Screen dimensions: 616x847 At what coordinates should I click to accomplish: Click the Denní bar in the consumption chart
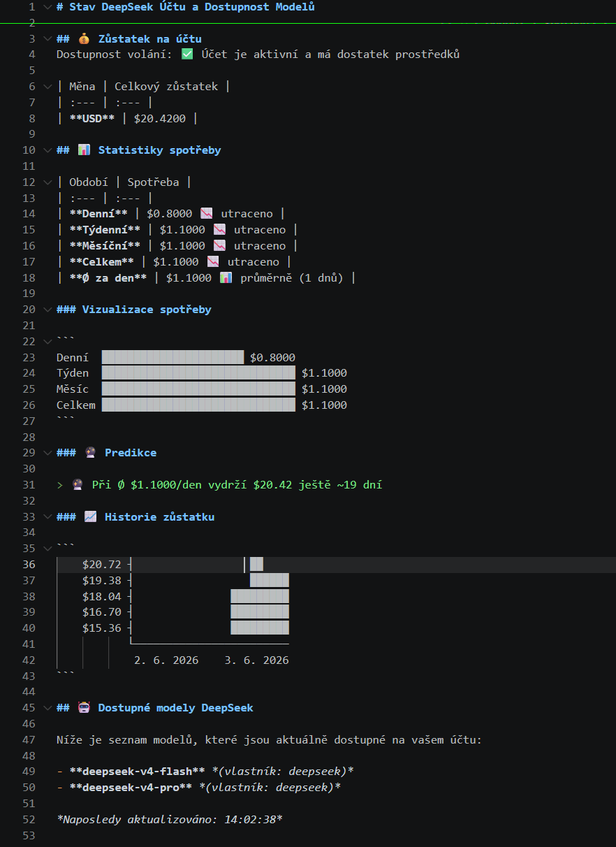coord(173,357)
